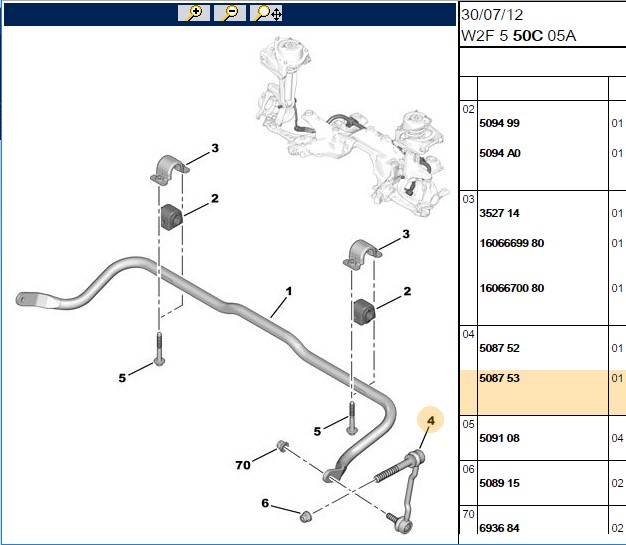Click the zoom in magnifier icon
This screenshot has width=626, height=545.
[x=194, y=13]
